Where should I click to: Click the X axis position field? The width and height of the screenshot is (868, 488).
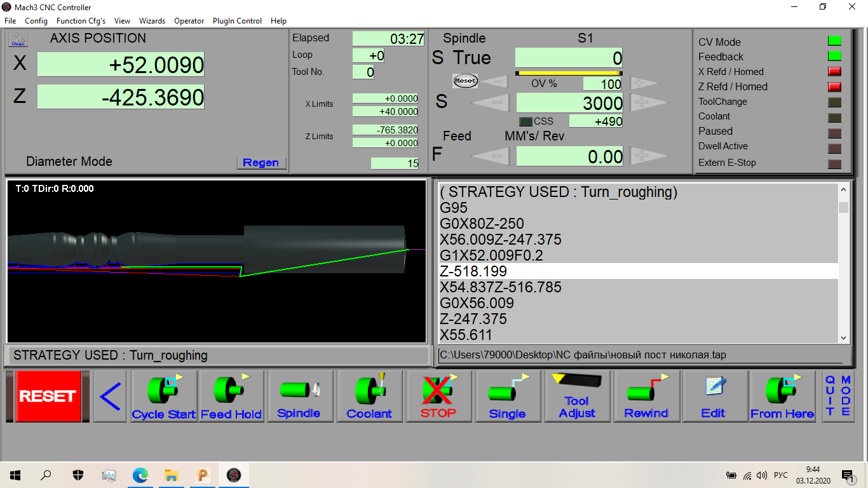(x=121, y=65)
